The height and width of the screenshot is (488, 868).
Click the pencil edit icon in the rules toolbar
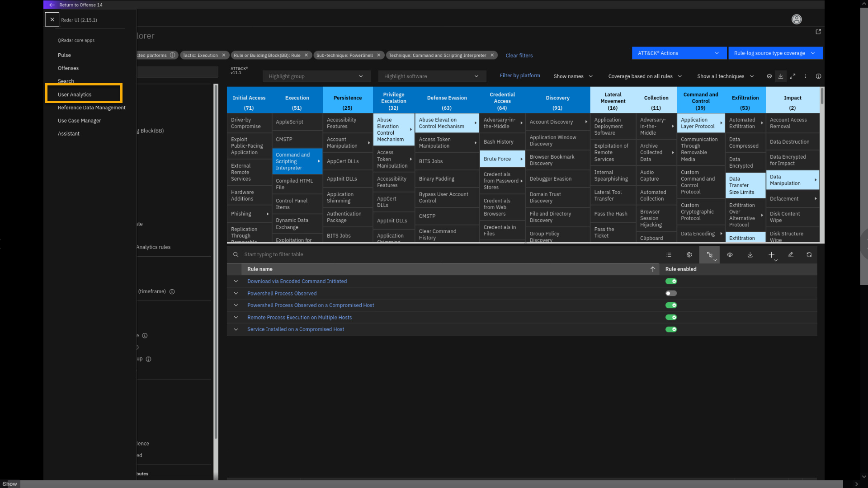click(791, 255)
